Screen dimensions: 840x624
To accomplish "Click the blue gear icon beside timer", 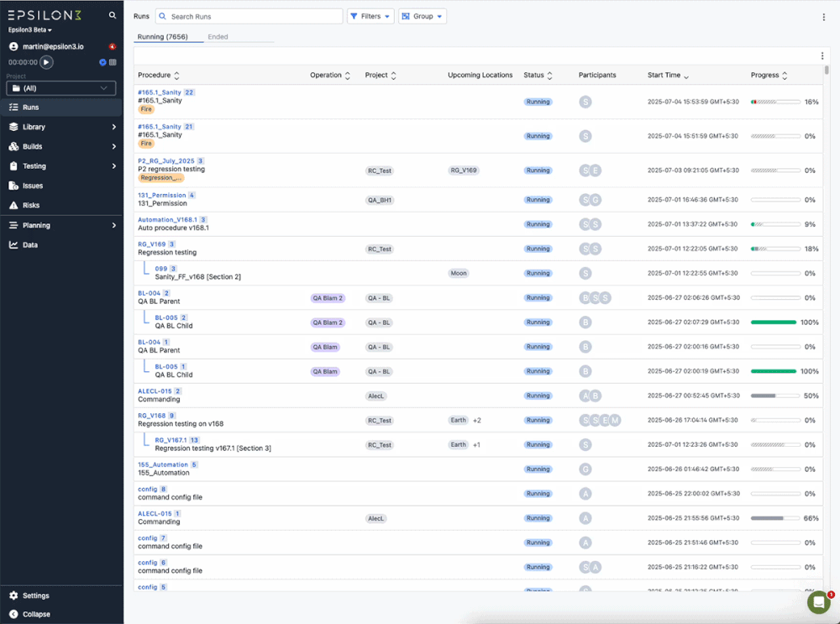I will click(102, 62).
